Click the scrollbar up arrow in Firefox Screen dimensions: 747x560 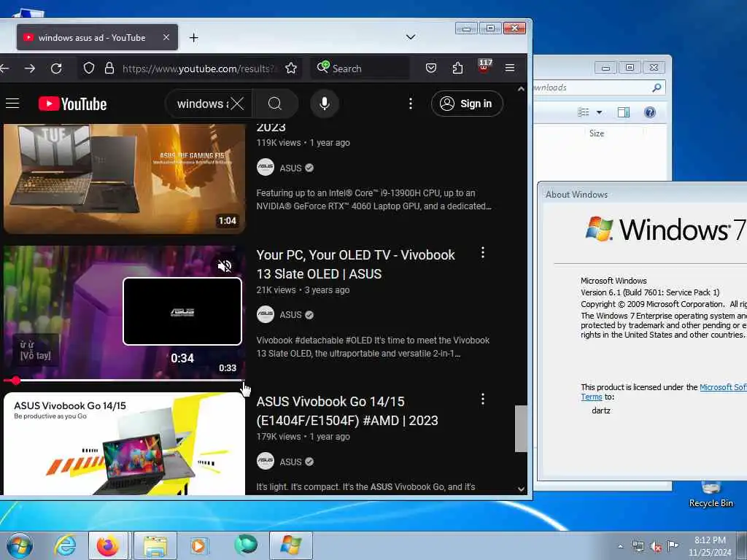521,89
